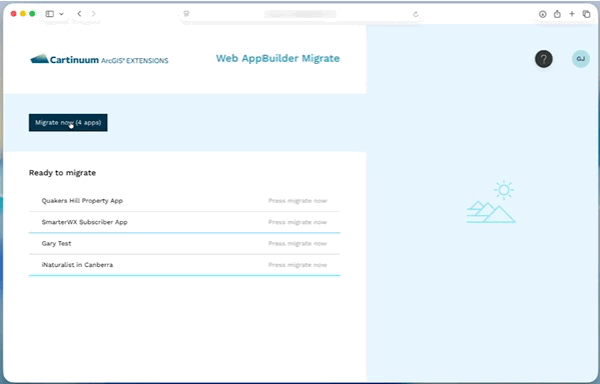This screenshot has height=384, width=600.
Task: Click status text beside iNaturalist in Canberra
Action: click(x=298, y=265)
